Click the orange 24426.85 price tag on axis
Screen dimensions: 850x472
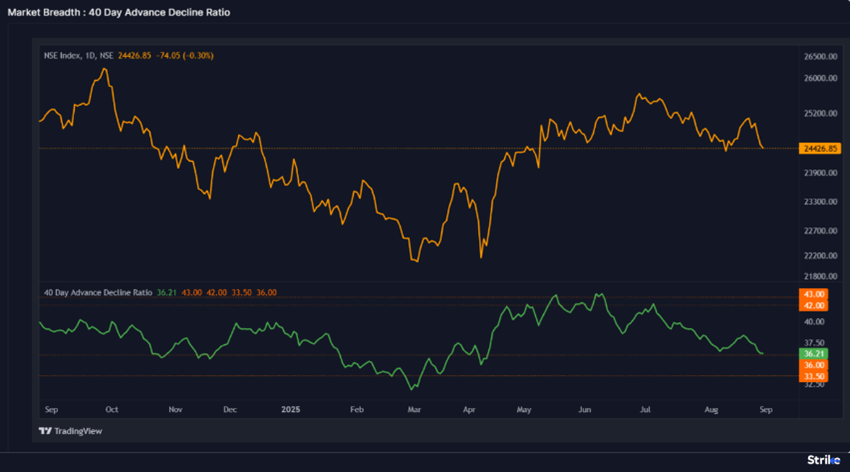coord(819,148)
